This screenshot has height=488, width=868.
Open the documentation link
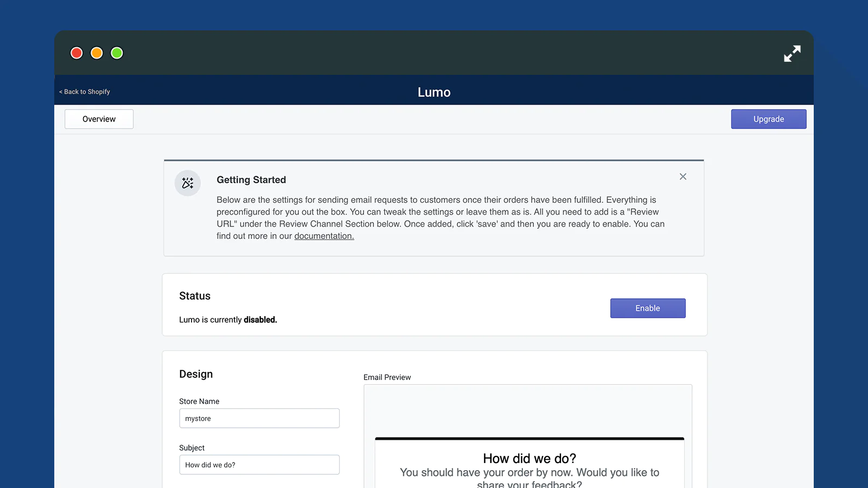point(324,236)
